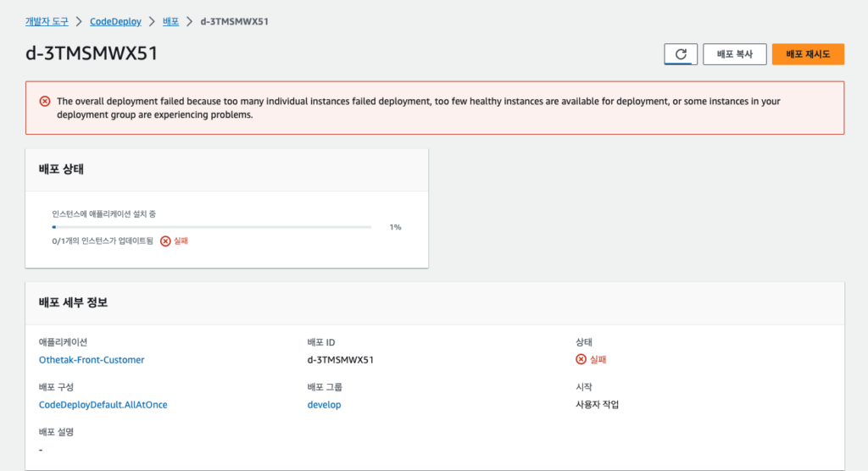Screen dimensions: 868x471
Task: Click the failure icon under the progress bar
Action: [165, 241]
